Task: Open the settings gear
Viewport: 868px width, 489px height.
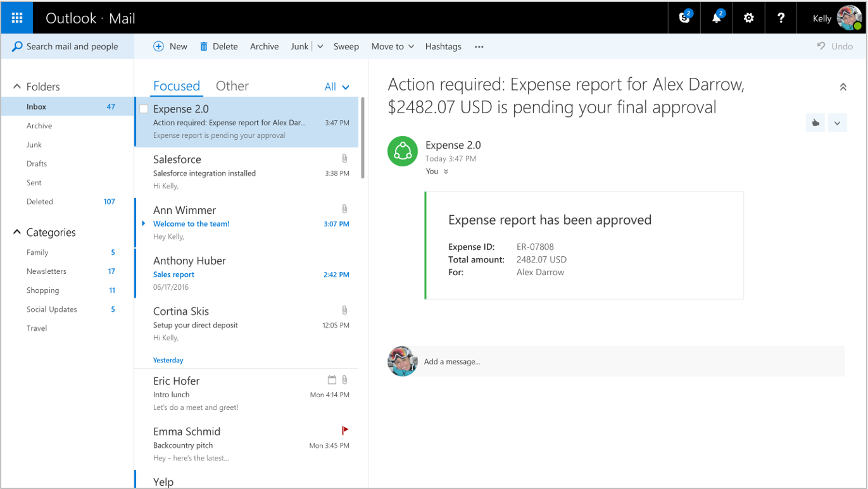Action: [749, 18]
